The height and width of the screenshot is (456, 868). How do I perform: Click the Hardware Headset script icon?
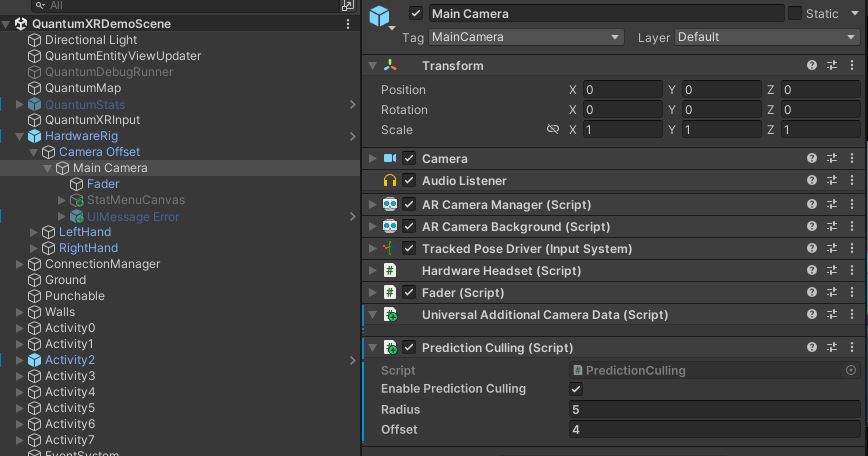tap(390, 270)
